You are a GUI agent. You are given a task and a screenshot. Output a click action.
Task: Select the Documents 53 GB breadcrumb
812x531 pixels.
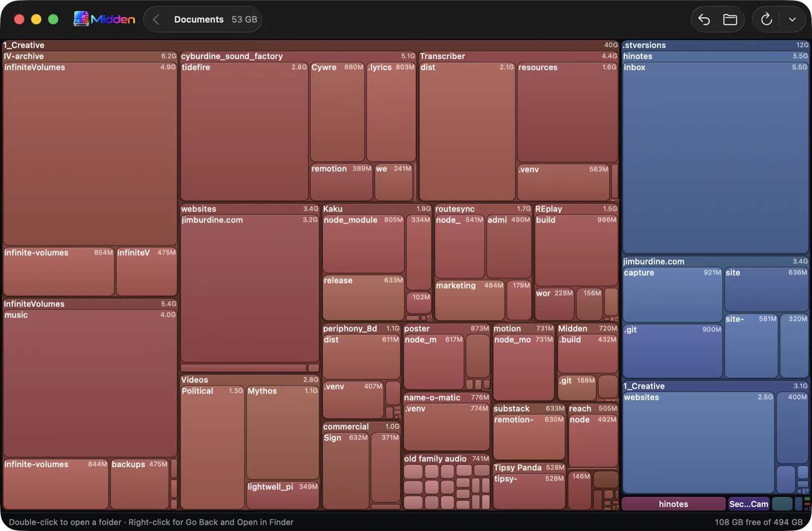(x=216, y=19)
